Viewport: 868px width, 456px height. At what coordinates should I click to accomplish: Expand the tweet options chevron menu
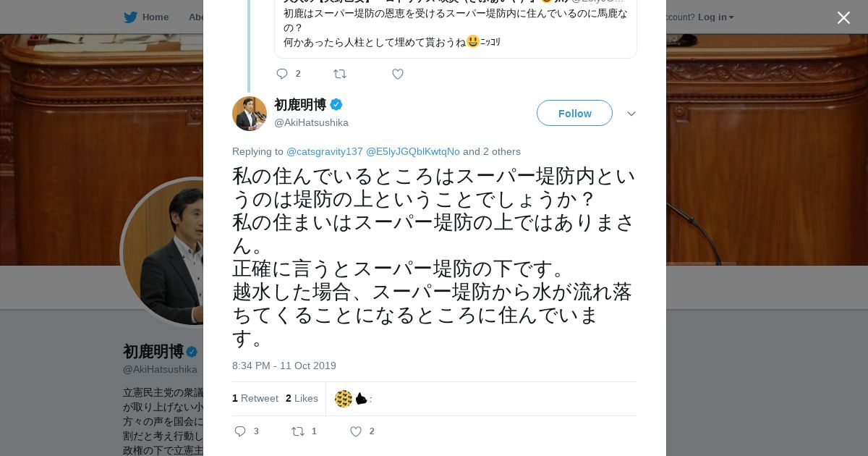tap(631, 114)
